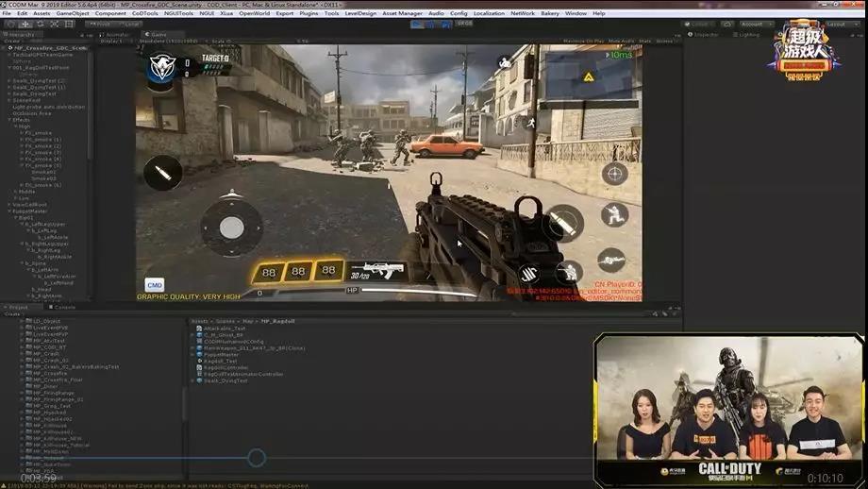Screen dimensions: 868x489
Task: Open the GameObject menu
Action: coord(73,13)
